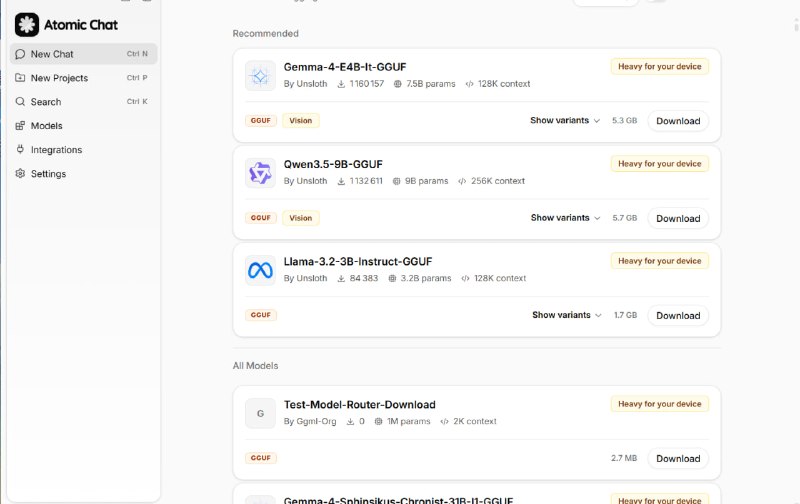Click the Integrations plug icon
Image resolution: width=800 pixels, height=504 pixels.
[20, 149]
